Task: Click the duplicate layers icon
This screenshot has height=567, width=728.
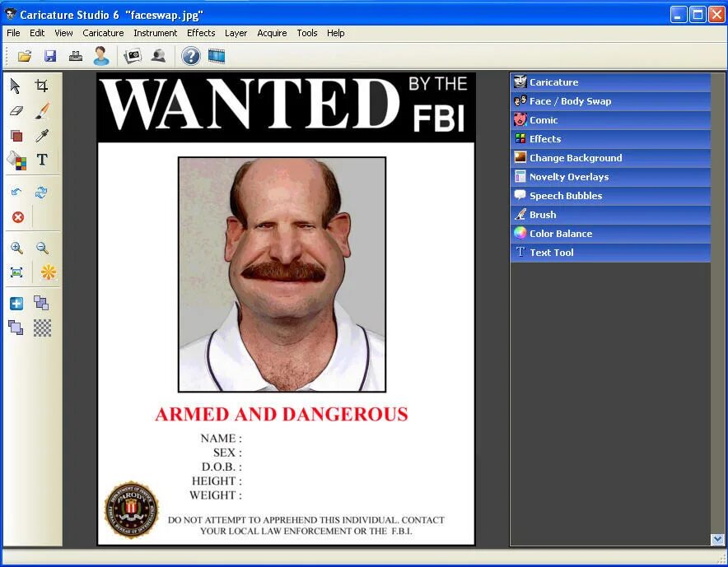Action: coord(41,303)
